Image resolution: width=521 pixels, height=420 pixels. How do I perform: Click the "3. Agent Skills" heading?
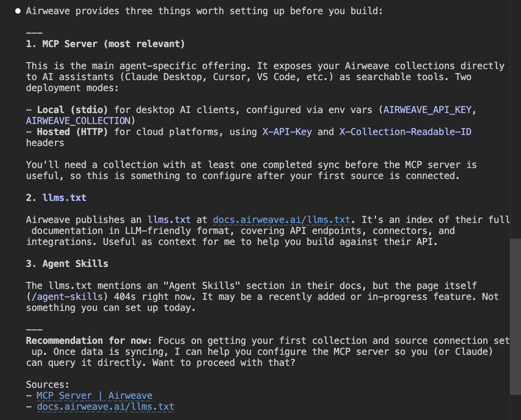point(67,264)
